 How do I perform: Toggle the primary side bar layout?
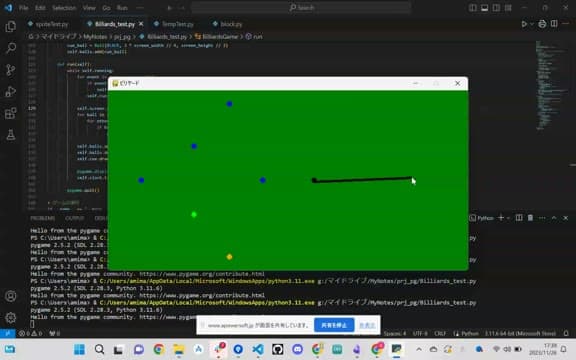[473, 8]
